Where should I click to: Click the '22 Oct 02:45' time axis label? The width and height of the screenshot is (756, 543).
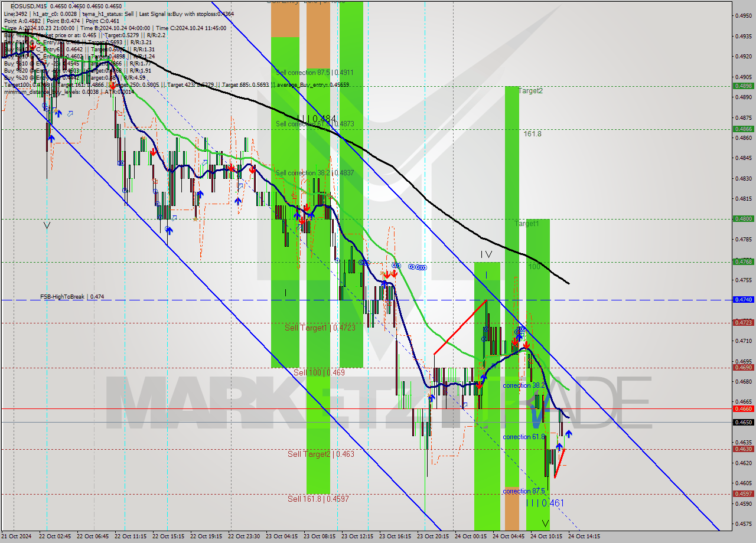point(54,537)
